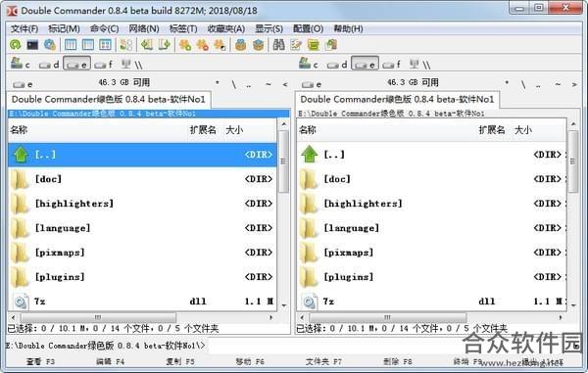
Task: Click the > button in right panel
Action: (x=574, y=84)
